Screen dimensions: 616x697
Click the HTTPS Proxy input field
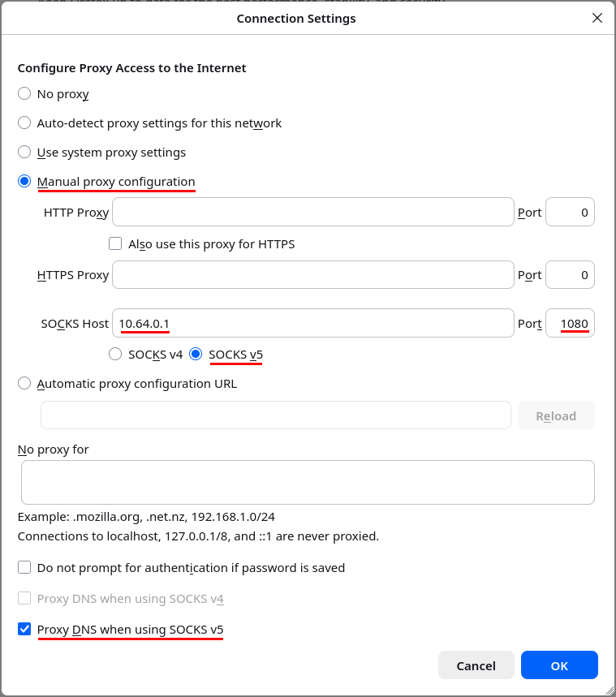point(312,274)
